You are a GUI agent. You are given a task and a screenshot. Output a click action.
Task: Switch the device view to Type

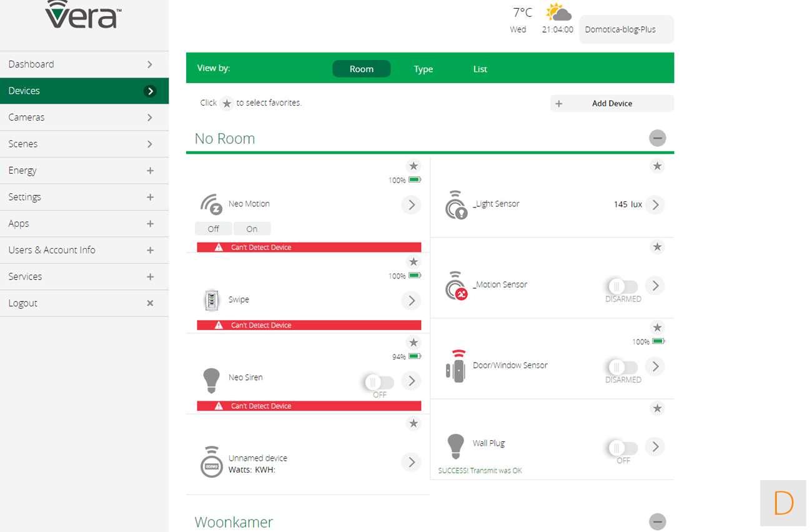click(423, 69)
